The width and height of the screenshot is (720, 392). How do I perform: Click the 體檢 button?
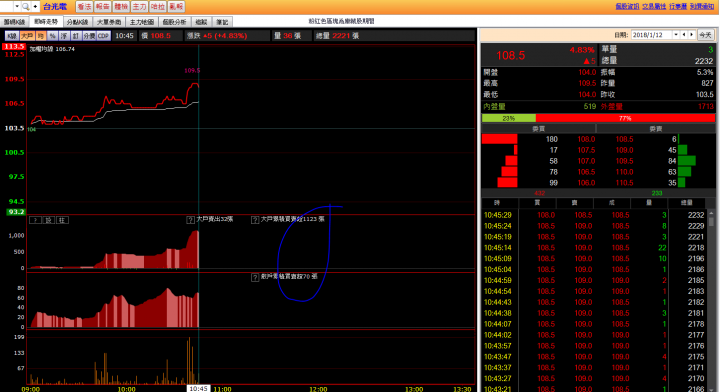click(x=121, y=6)
